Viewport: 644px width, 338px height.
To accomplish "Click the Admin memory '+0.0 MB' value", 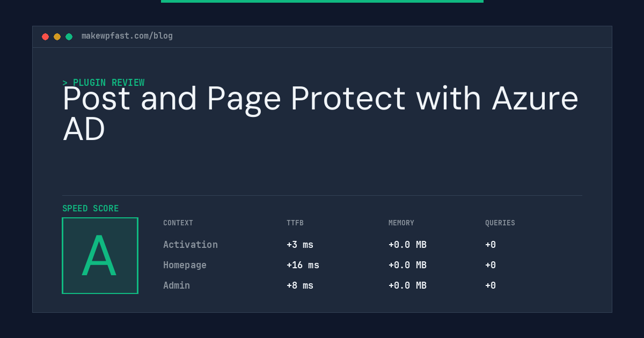I will click(407, 285).
